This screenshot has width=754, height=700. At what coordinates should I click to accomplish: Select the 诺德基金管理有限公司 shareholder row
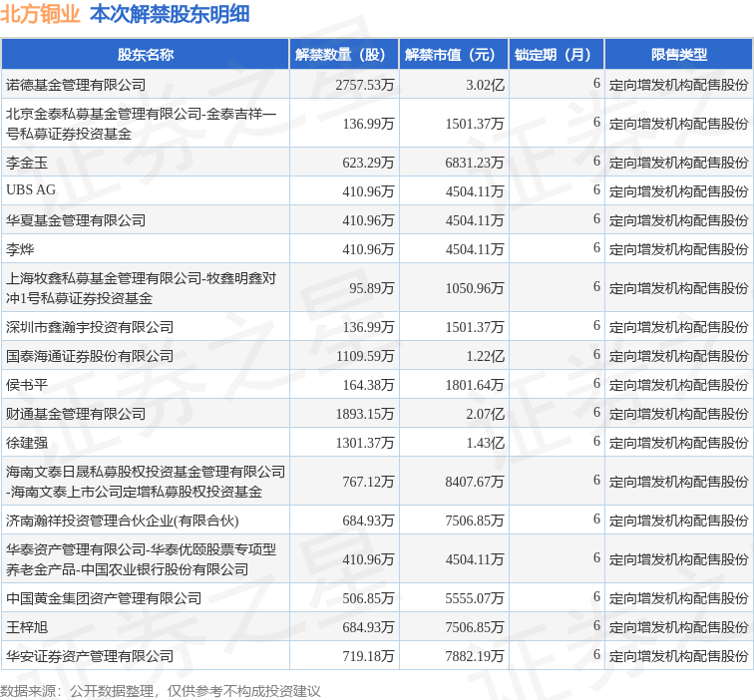click(x=76, y=85)
